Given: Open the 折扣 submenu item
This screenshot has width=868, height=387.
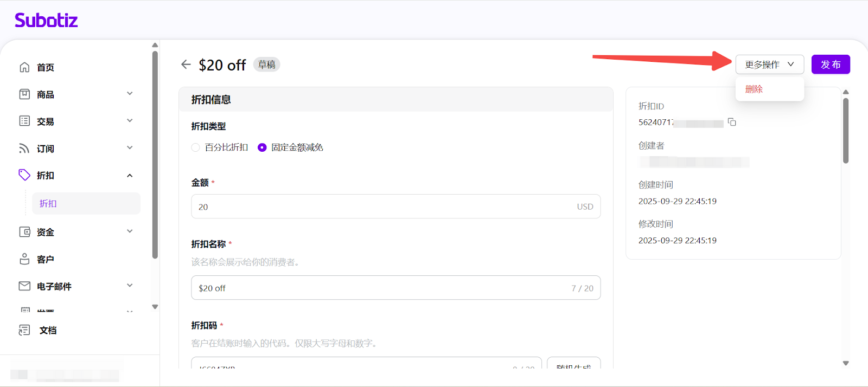Looking at the screenshot, I should 48,203.
